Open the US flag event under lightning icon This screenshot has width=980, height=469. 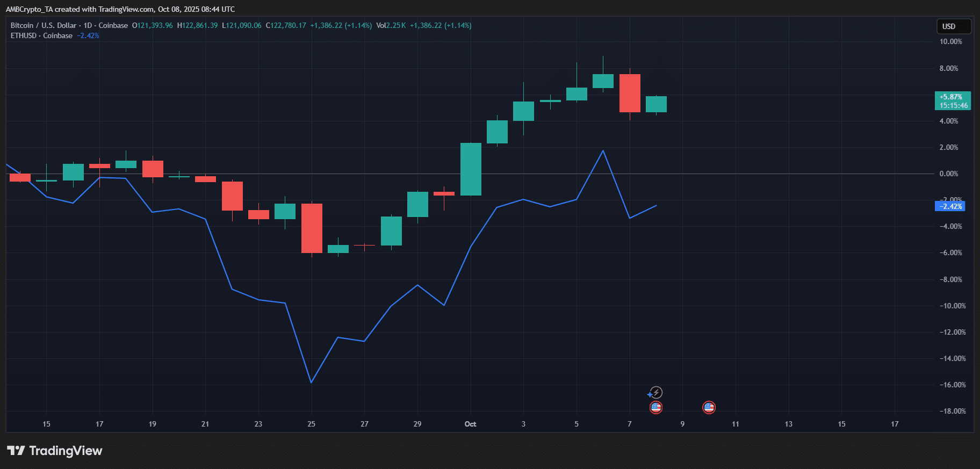(656, 407)
